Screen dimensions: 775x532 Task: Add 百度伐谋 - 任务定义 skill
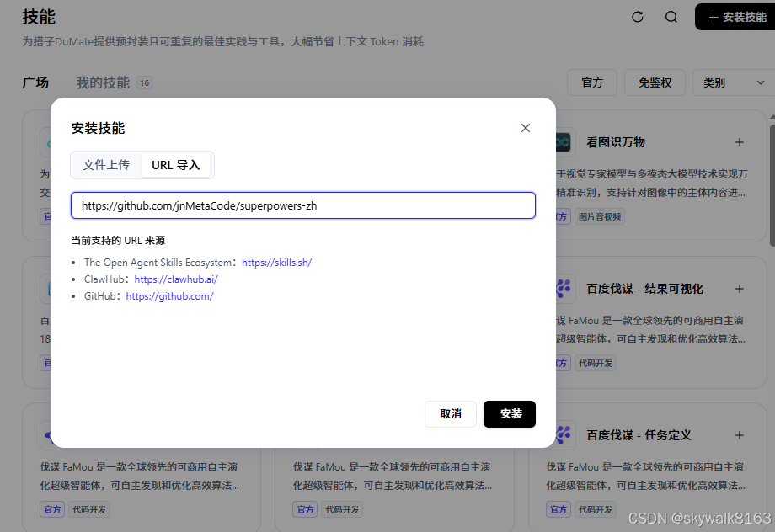[740, 435]
